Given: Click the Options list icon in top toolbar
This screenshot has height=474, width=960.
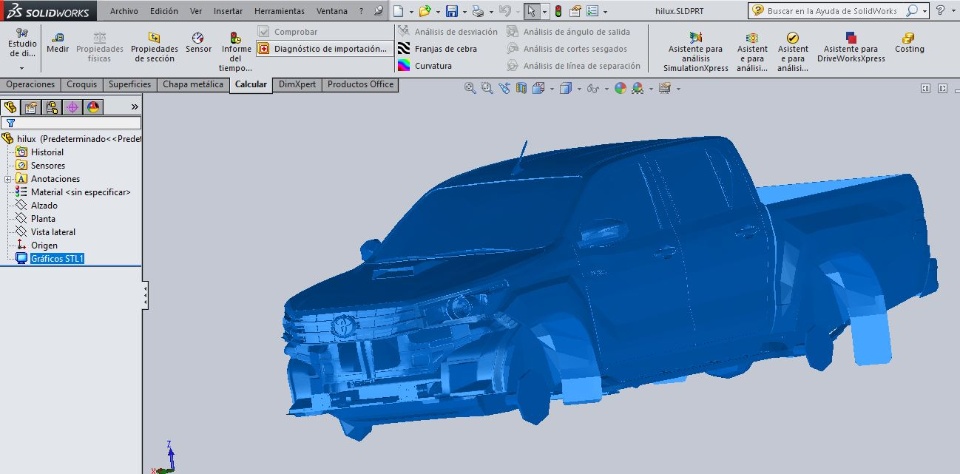Looking at the screenshot, I should [x=592, y=11].
